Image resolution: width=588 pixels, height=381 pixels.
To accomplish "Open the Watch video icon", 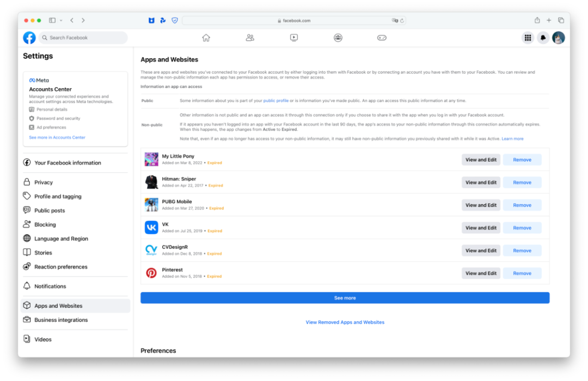I will click(294, 38).
